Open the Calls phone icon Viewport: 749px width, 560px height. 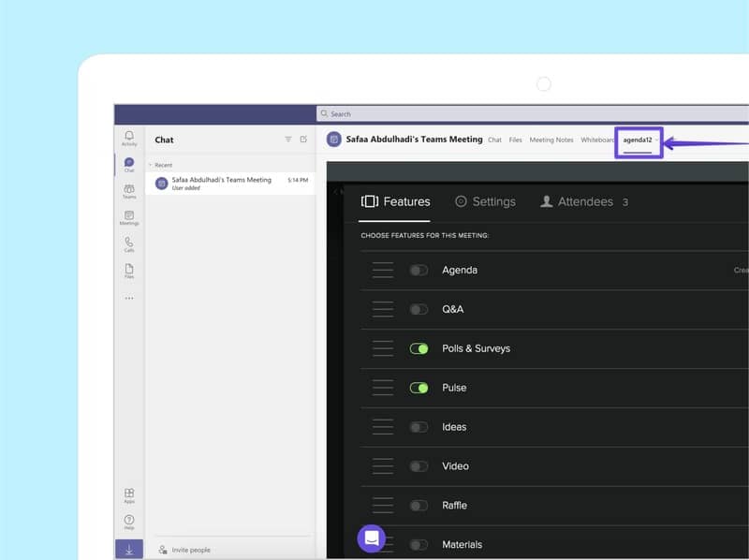129,243
